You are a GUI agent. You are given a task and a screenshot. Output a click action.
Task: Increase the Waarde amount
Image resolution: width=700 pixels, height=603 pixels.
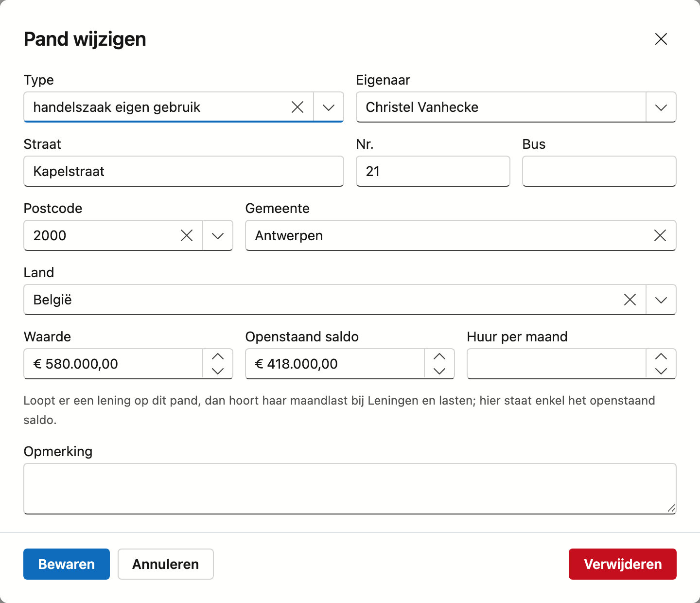click(218, 356)
